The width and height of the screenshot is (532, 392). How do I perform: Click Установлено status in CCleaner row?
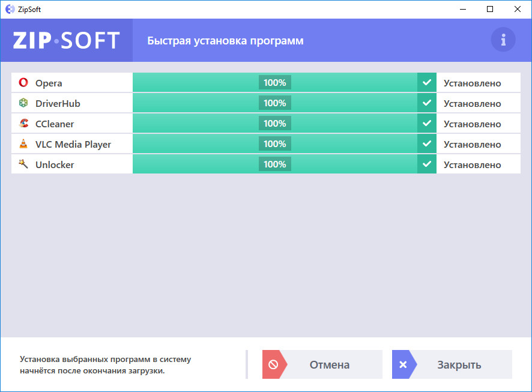tap(473, 124)
